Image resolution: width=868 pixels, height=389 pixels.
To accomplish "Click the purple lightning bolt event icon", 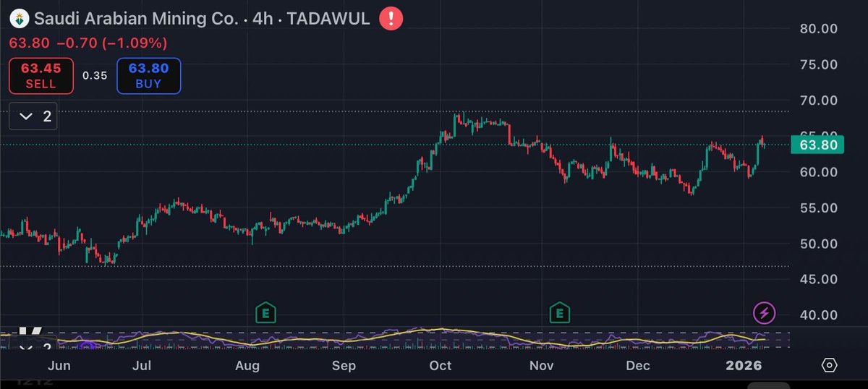I will coord(765,313).
